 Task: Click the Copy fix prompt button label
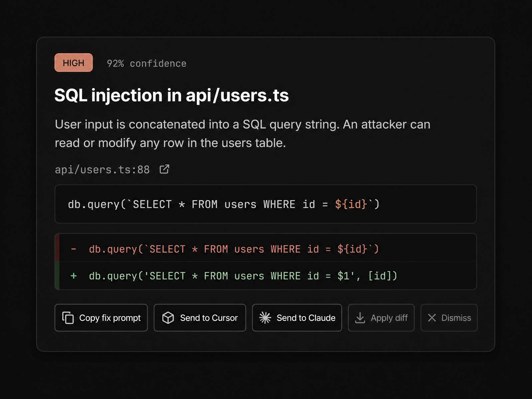click(110, 318)
